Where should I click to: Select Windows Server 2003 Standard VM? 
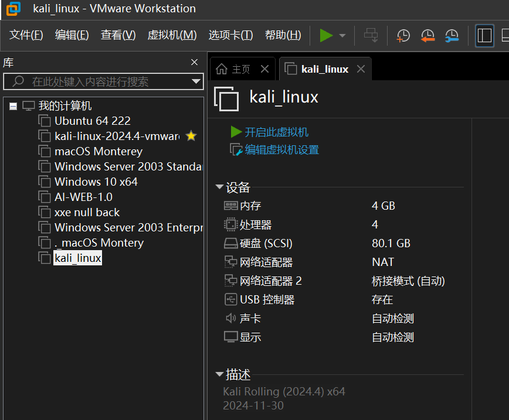pyautogui.click(x=128, y=167)
